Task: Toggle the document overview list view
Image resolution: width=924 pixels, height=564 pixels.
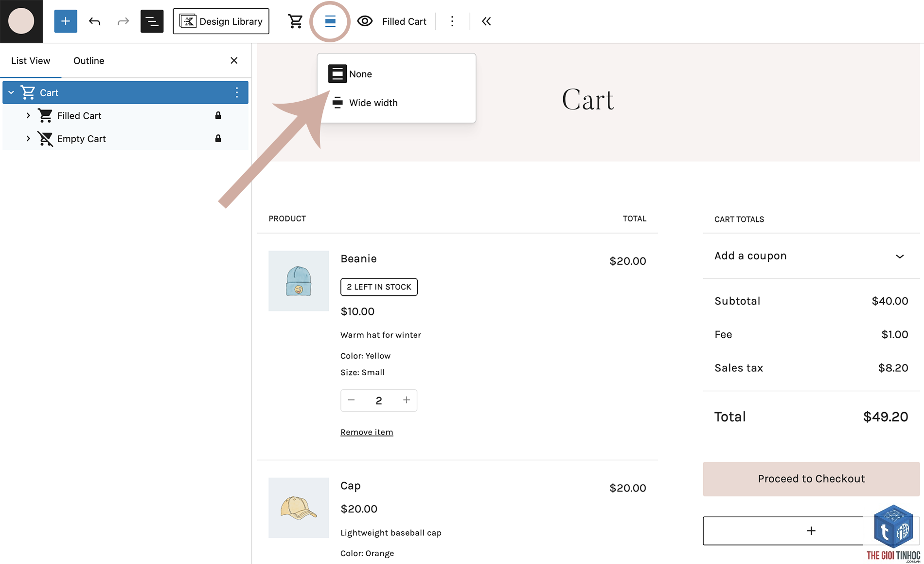Action: click(x=152, y=21)
